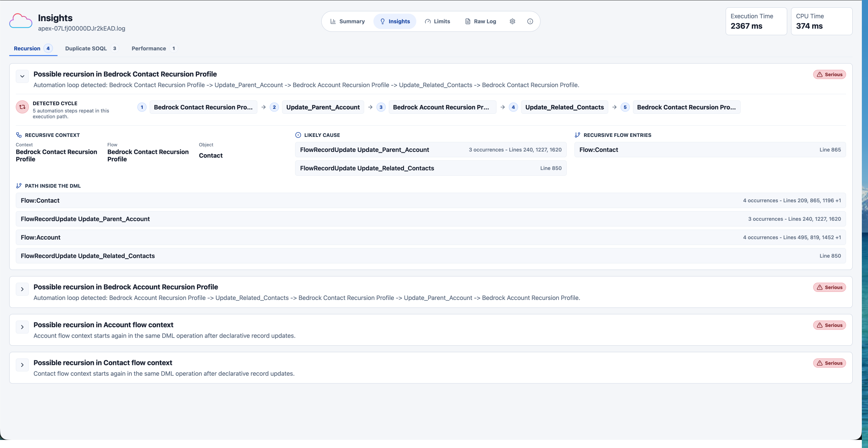Screen dimensions: 868x448
Task: Open DML path row FlowRecordUpdate Update_Parent_Account
Action: [431, 219]
